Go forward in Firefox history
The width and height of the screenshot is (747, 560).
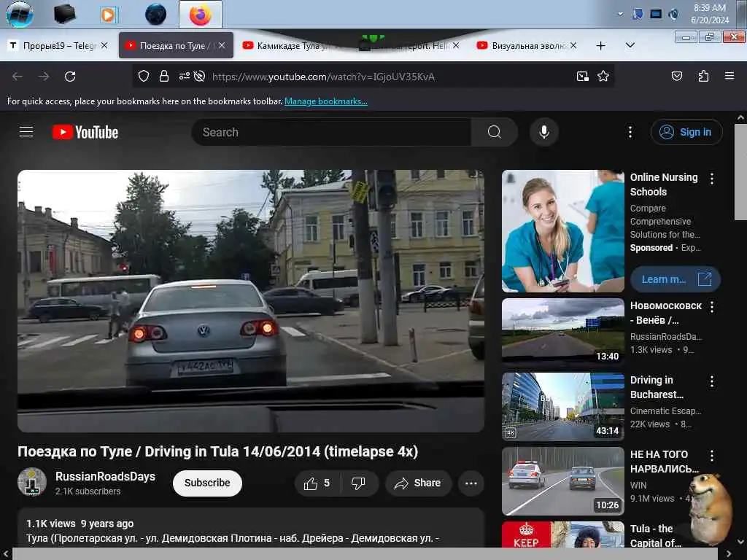click(44, 76)
